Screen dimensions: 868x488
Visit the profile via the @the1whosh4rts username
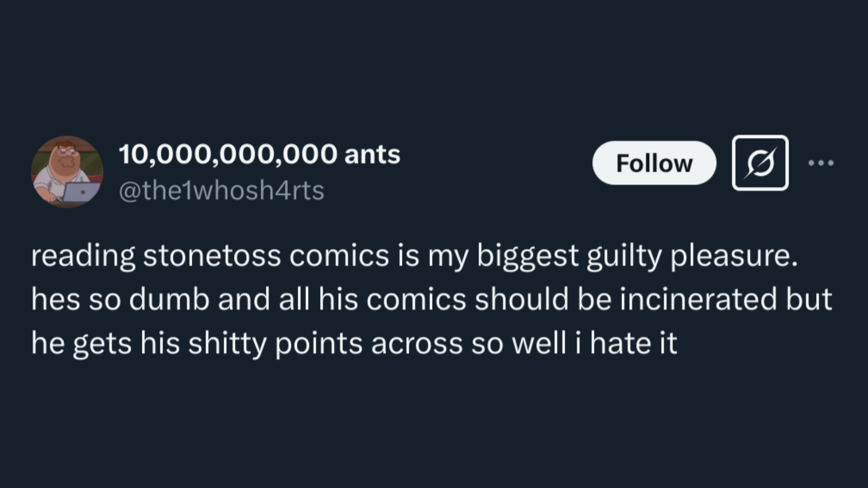[x=221, y=190]
